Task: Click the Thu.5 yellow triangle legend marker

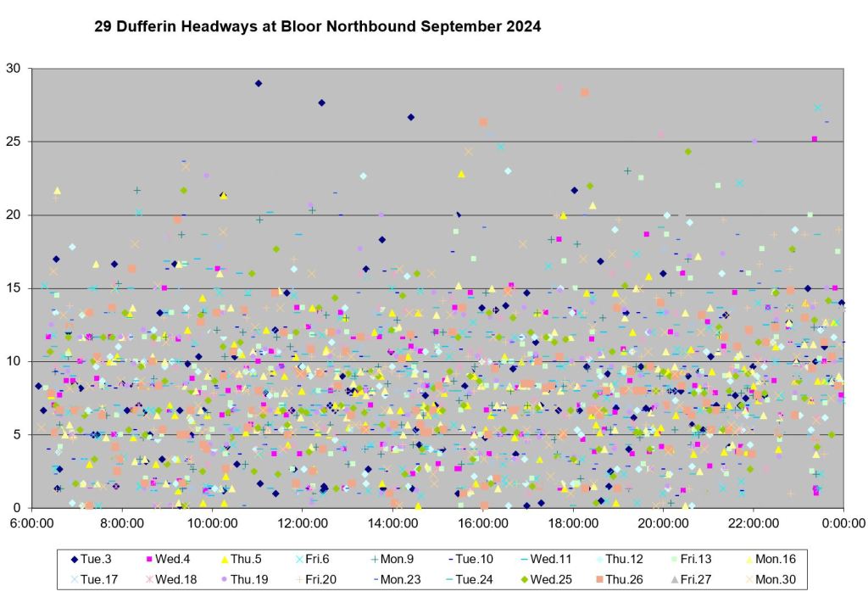Action: 225,559
